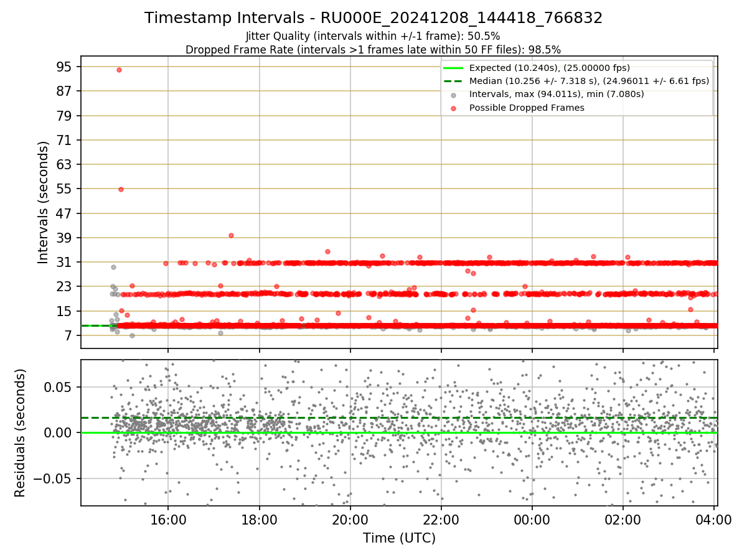
Task: Click the '04:00' x-axis tick label
Action: [714, 519]
